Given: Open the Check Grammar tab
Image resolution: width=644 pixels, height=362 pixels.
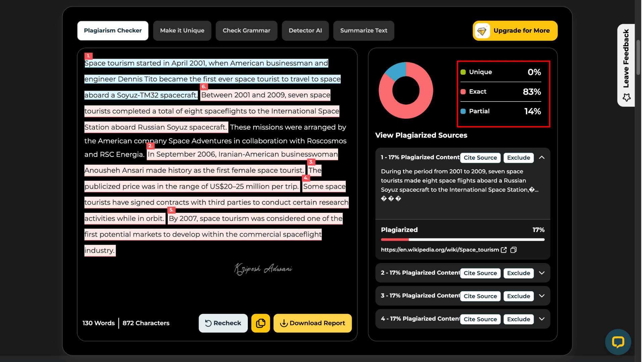Looking at the screenshot, I should [x=246, y=31].
